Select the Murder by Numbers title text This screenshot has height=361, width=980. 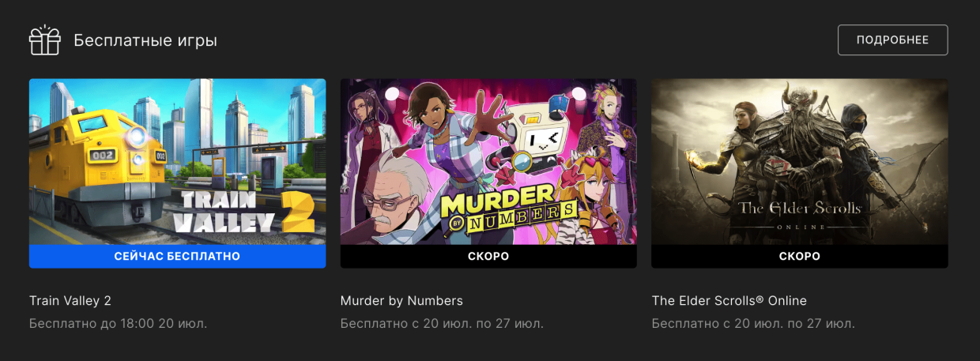click(401, 301)
